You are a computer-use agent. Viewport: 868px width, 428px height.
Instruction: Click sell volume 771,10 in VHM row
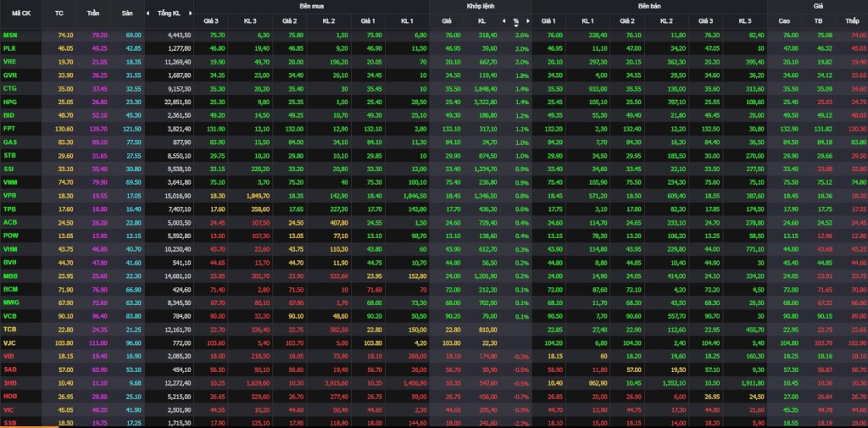pyautogui.click(x=755, y=249)
